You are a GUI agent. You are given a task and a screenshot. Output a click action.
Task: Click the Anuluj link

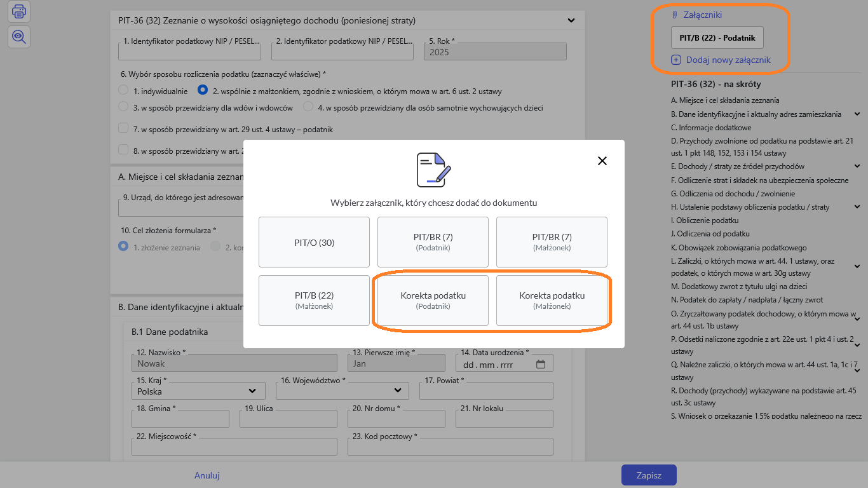pos(207,475)
